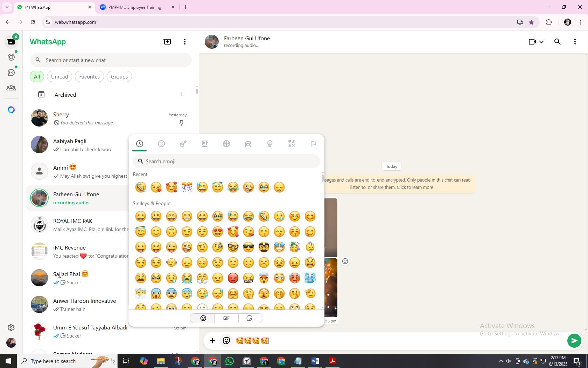Switch to Animals & Nature emoji tab
Screen dimensions: 588x368
coord(183,144)
